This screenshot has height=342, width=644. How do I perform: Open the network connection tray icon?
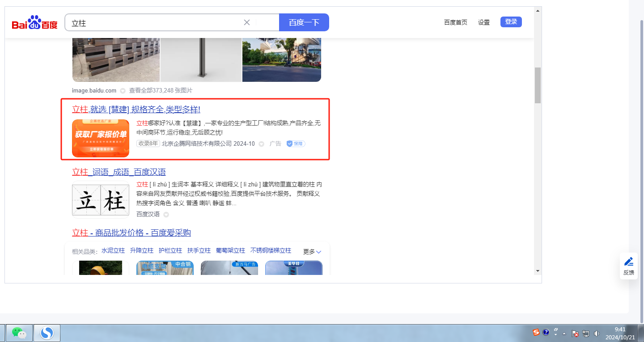(x=586, y=334)
